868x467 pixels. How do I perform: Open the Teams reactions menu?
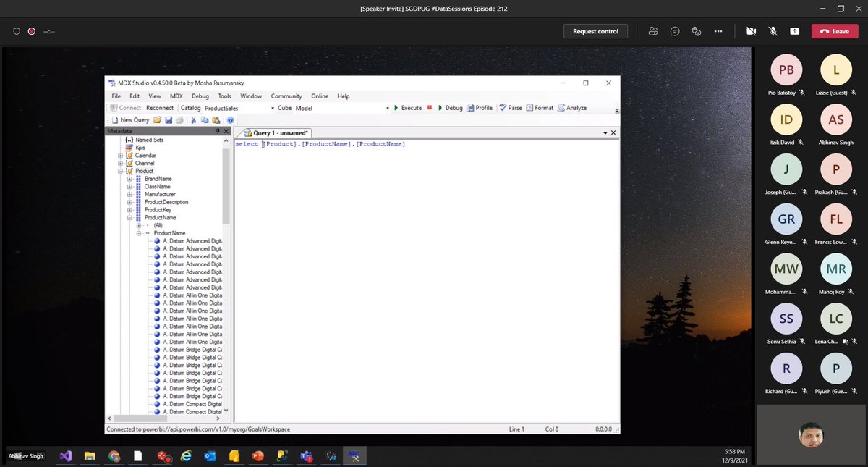[697, 31]
